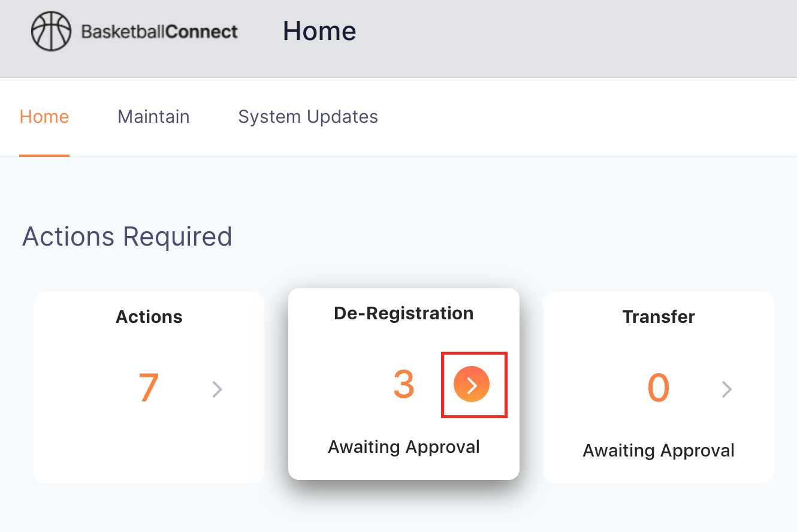Image resolution: width=797 pixels, height=532 pixels.
Task: Select the Actions card title
Action: pos(149,316)
